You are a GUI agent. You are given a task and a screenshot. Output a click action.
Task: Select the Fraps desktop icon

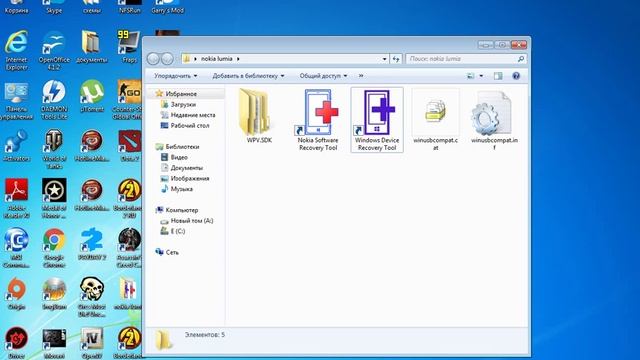[129, 47]
